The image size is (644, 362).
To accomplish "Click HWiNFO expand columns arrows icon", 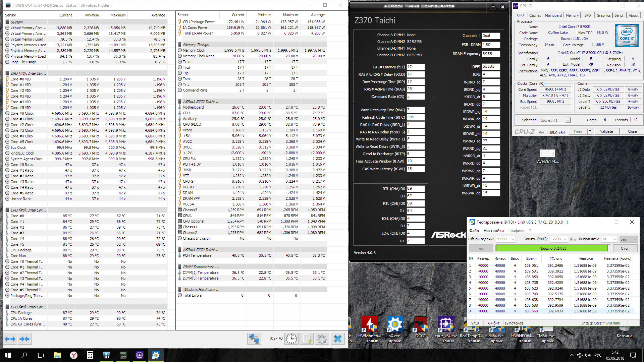I will point(10,339).
